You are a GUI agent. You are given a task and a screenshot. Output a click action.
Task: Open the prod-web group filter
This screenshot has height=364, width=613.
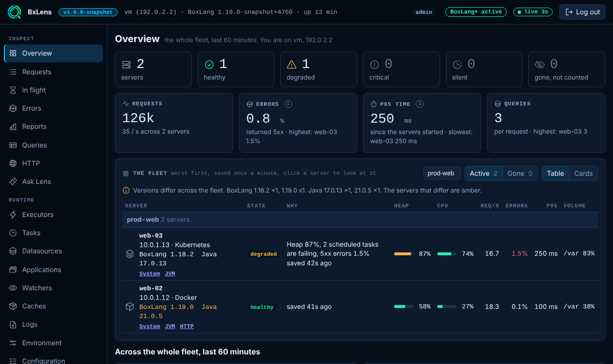(442, 173)
